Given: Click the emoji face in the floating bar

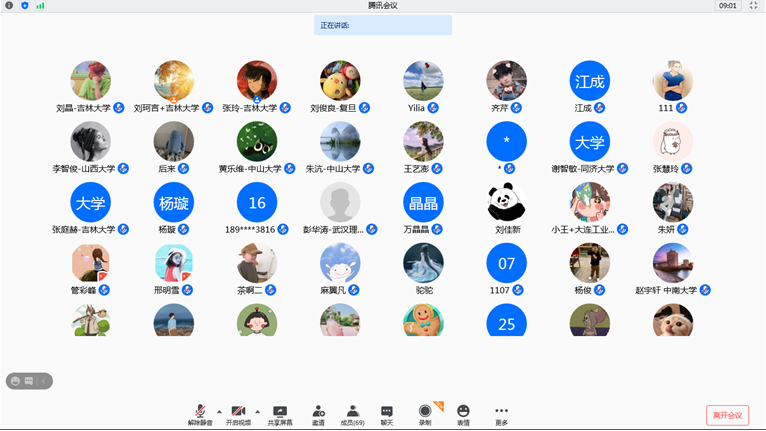Looking at the screenshot, I should point(16,381).
